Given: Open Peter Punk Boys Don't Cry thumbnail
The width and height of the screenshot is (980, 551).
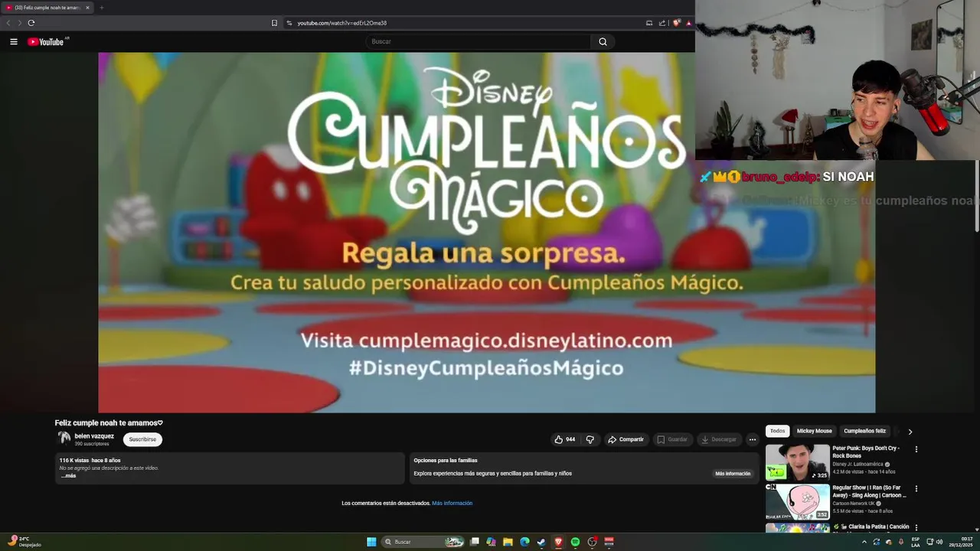Looking at the screenshot, I should [x=797, y=462].
